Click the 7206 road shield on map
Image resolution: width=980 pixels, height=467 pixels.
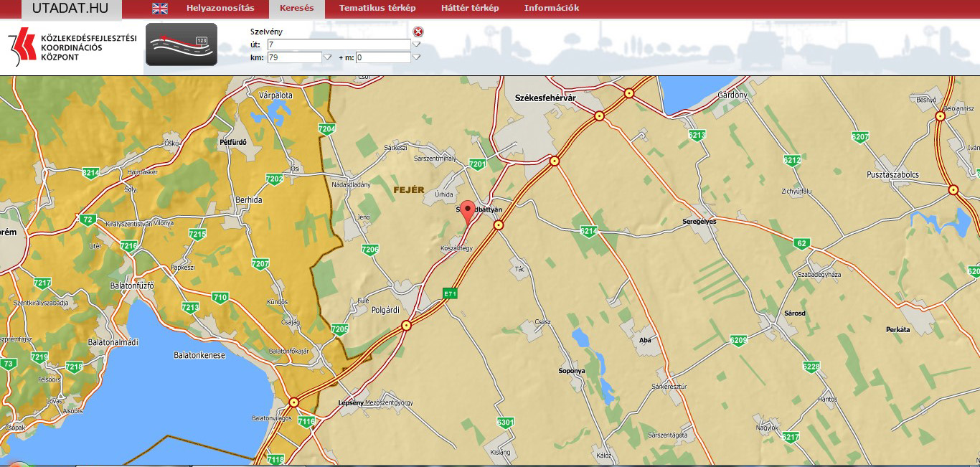370,250
